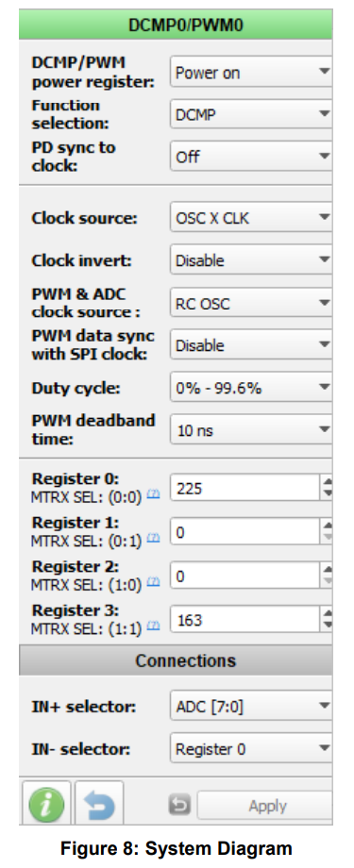This screenshot has width=354, height=868.
Task: Open the IN- selector dropdown
Action: (x=251, y=749)
